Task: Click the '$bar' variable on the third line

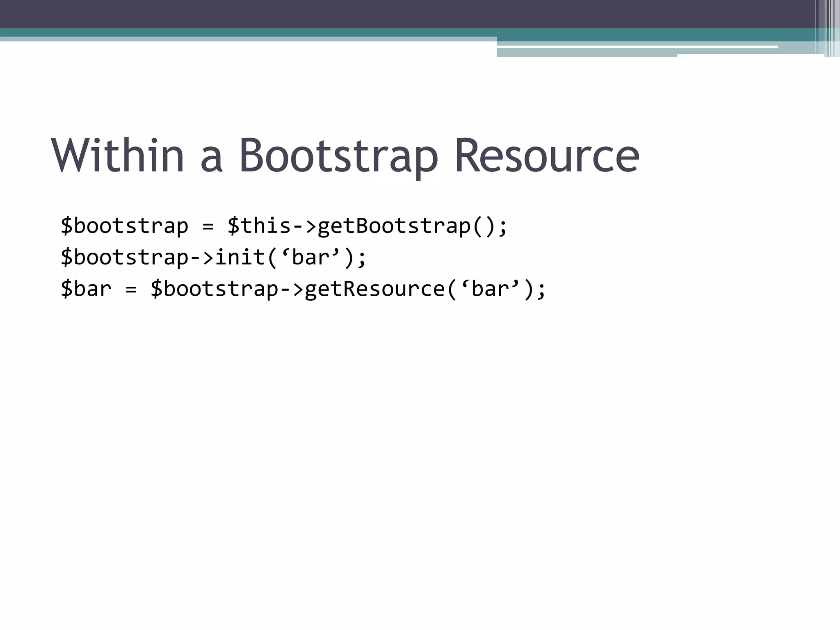Action: 86,289
